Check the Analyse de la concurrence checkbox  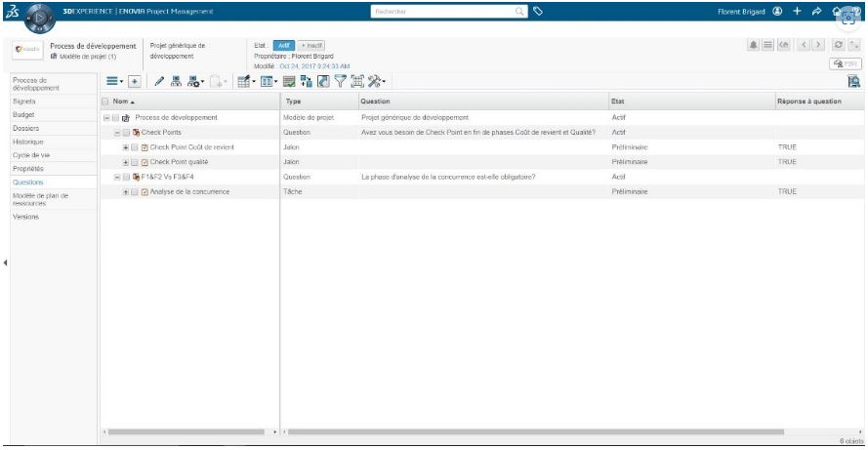[135, 192]
